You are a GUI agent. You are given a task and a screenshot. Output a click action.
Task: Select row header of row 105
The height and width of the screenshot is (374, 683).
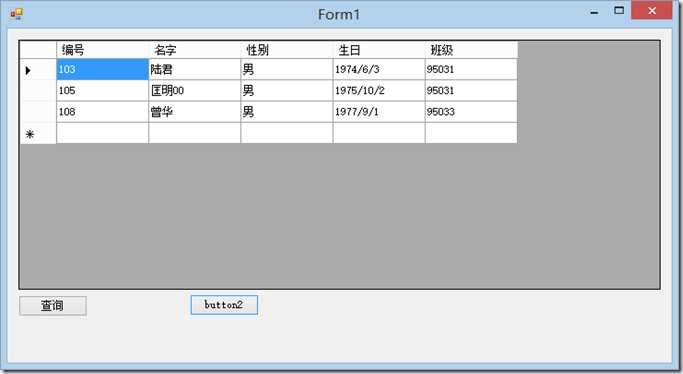[x=38, y=91]
